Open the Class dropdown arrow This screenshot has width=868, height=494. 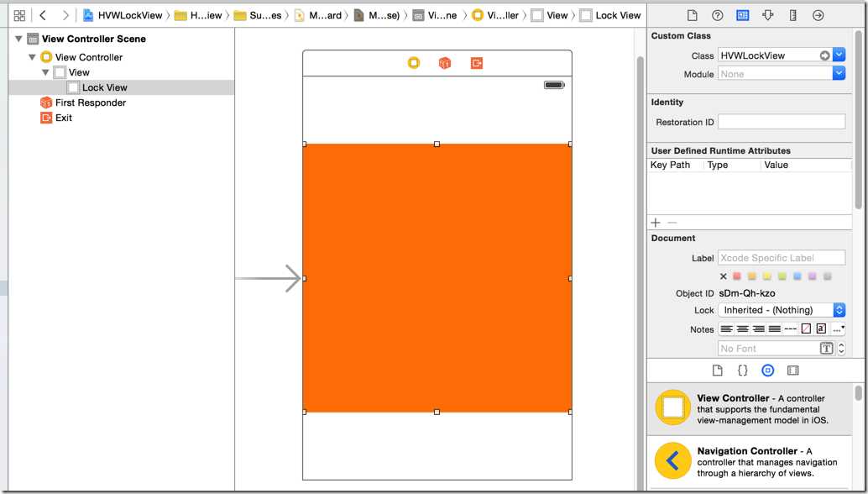tap(839, 55)
